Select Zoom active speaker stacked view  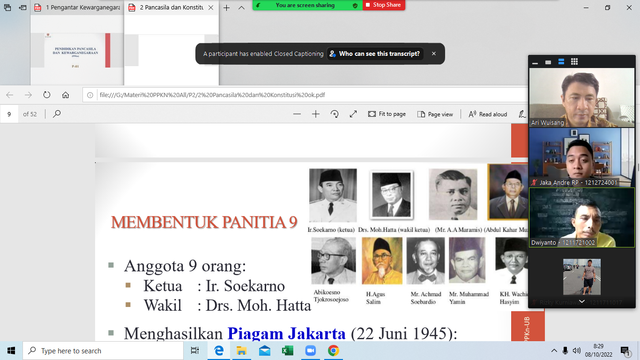click(x=561, y=62)
